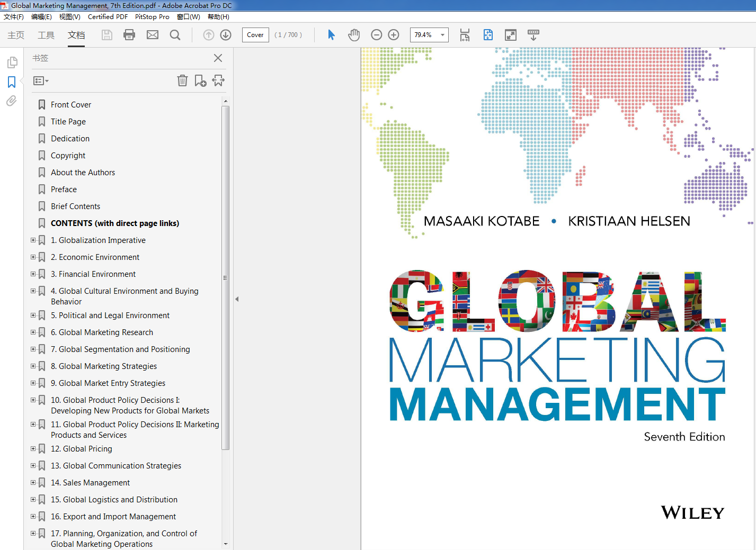
Task: Open the Certified PDF menu
Action: 108,17
